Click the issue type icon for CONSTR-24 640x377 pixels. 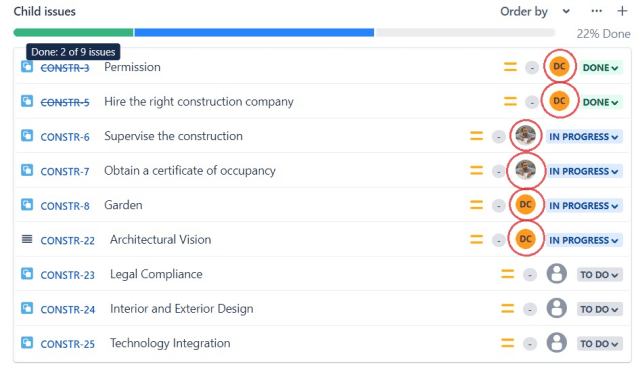tap(27, 308)
